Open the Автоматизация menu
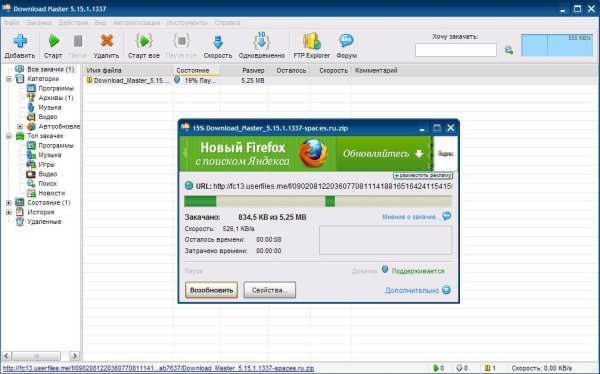This screenshot has height=374, width=600. (x=137, y=23)
